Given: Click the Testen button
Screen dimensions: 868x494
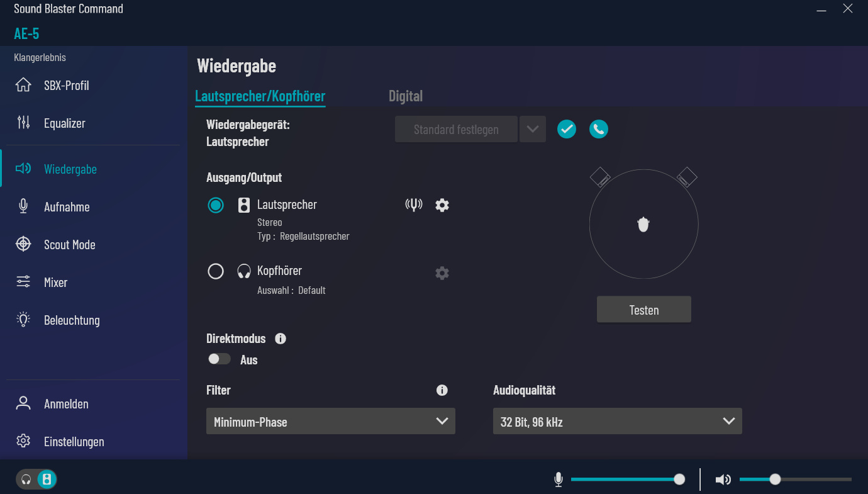Looking at the screenshot, I should pyautogui.click(x=644, y=310).
